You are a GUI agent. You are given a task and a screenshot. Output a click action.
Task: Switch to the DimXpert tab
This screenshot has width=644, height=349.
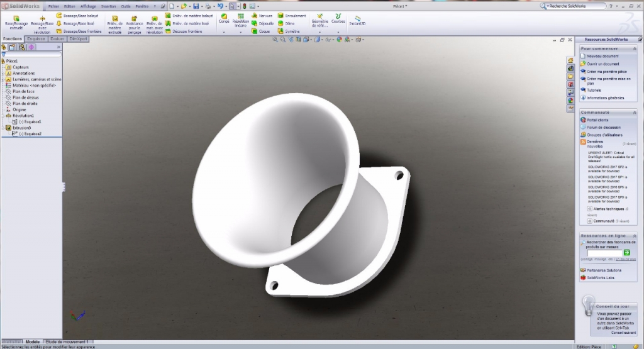click(x=78, y=39)
